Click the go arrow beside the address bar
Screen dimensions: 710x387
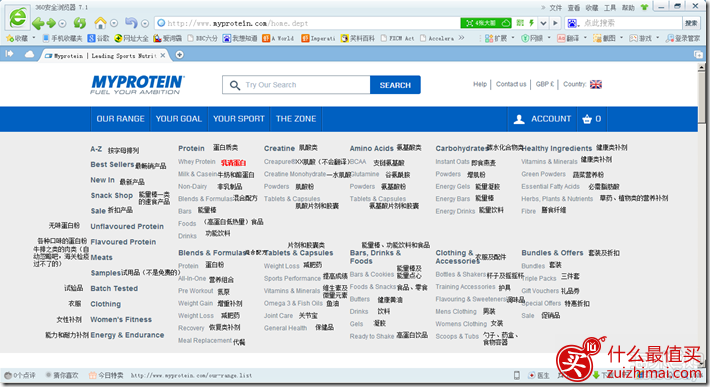(556, 23)
